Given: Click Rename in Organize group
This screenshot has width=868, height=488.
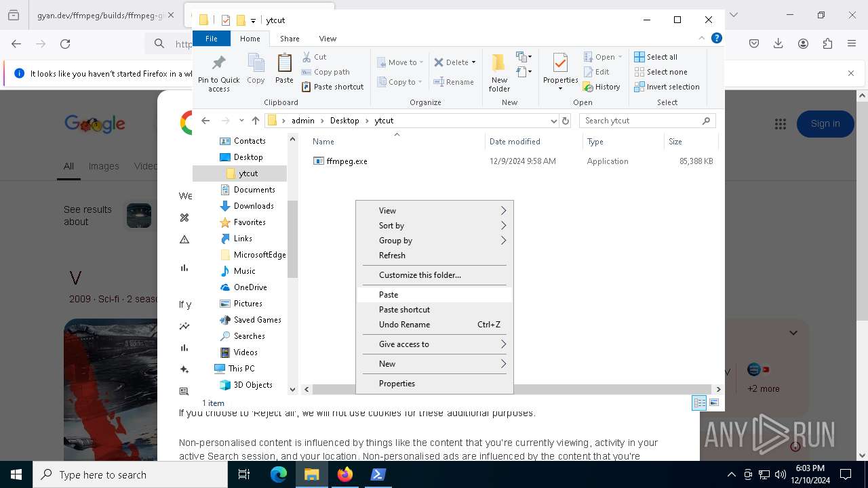Looking at the screenshot, I should 454,82.
